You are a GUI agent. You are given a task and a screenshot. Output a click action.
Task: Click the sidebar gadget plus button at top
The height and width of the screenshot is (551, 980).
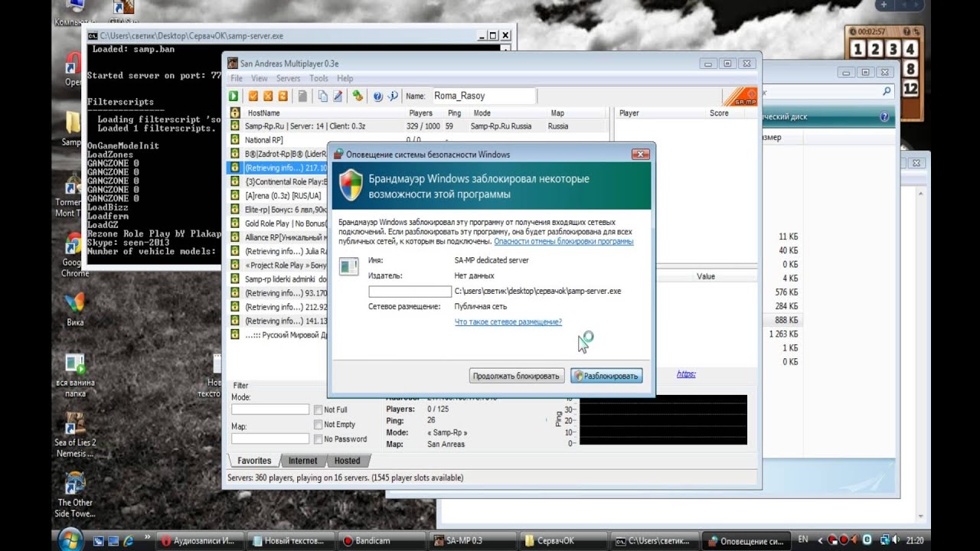click(x=884, y=5)
